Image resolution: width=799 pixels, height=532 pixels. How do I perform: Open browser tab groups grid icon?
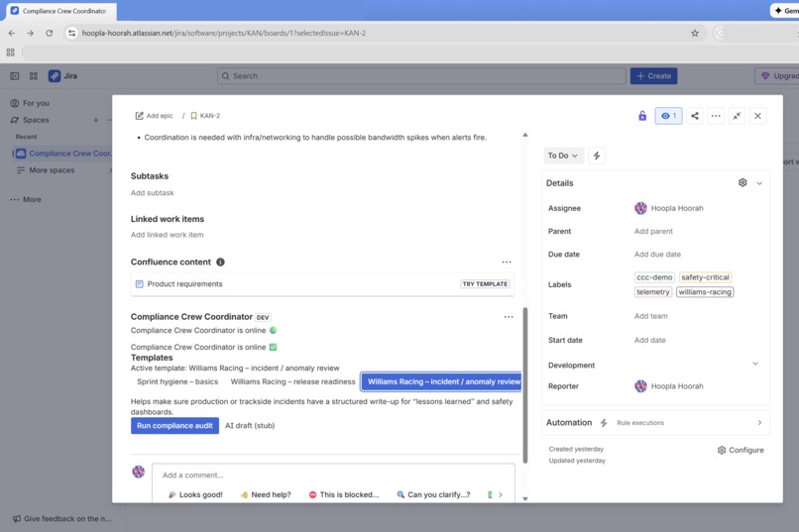point(10,53)
